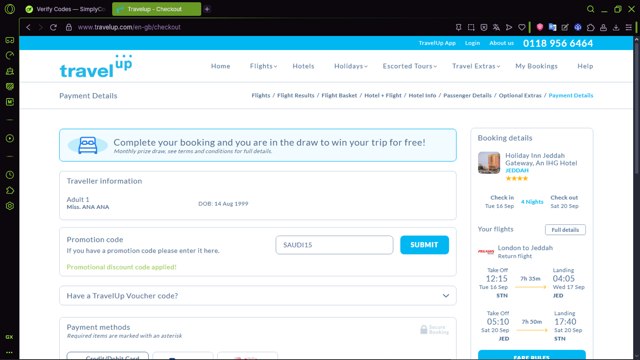Screen dimensions: 640x360
Task: Open Full details of your flights
Action: 565,230
